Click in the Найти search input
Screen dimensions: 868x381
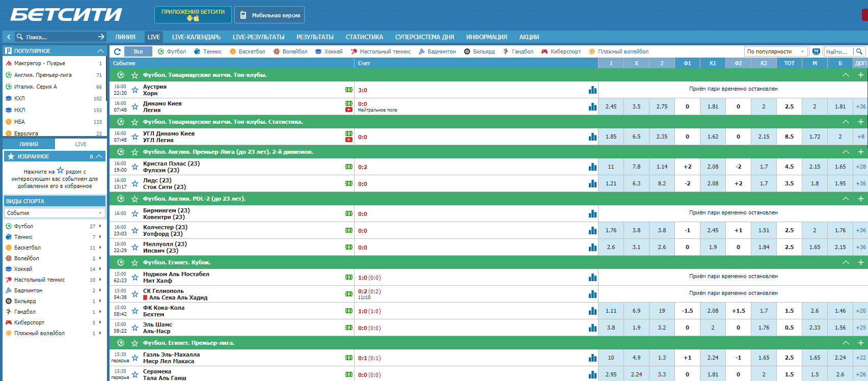point(839,51)
